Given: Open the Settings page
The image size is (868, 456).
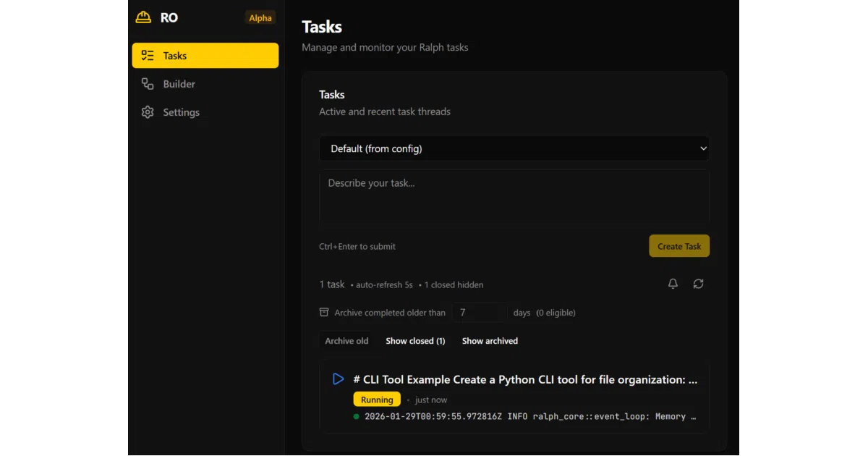Looking at the screenshot, I should pos(205,112).
